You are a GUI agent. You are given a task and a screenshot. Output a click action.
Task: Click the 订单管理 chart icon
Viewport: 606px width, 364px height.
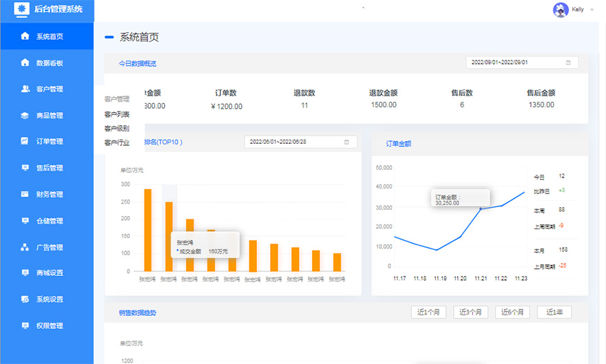[25, 142]
